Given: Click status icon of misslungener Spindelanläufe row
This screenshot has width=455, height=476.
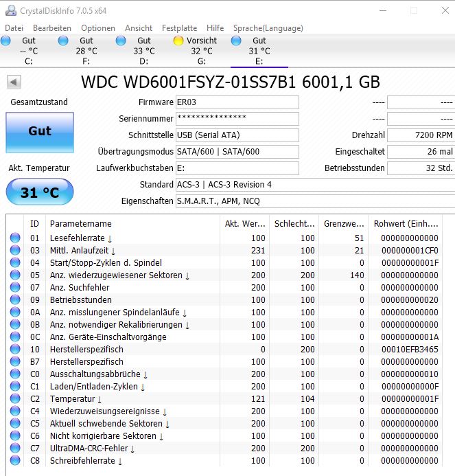Looking at the screenshot, I should (x=15, y=312).
